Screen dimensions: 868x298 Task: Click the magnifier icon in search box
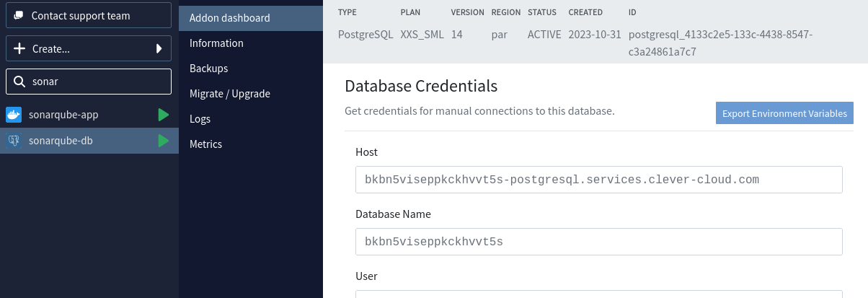19,82
